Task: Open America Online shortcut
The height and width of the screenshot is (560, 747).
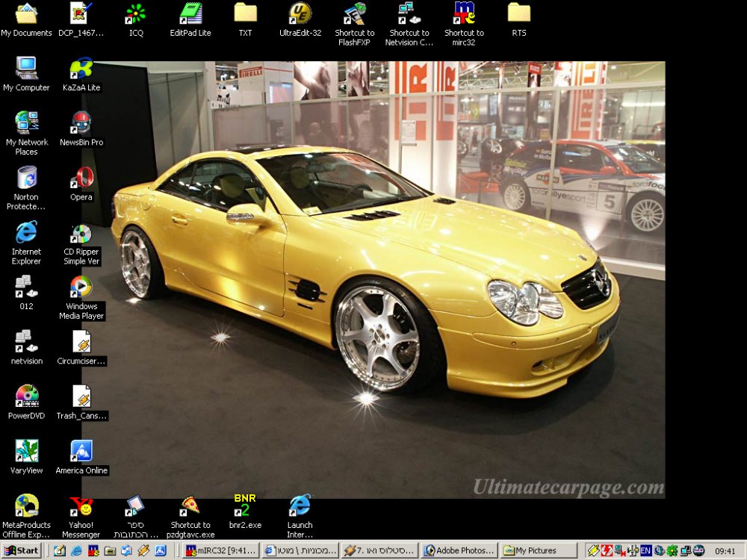Action: click(x=81, y=458)
